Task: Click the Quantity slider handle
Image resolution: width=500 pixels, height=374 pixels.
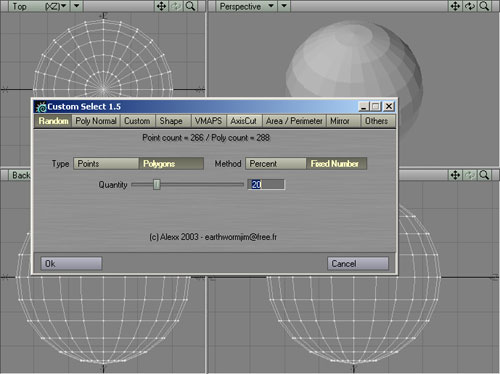Action: pyautogui.click(x=157, y=184)
